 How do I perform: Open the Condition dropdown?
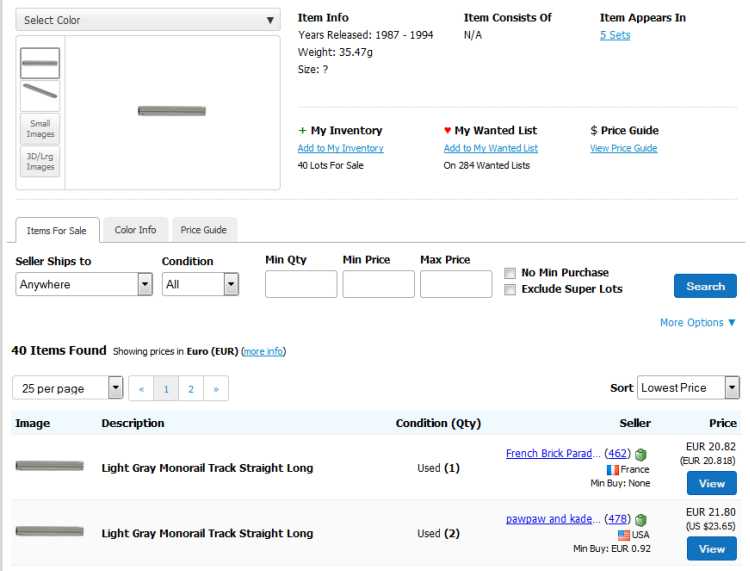click(x=200, y=284)
